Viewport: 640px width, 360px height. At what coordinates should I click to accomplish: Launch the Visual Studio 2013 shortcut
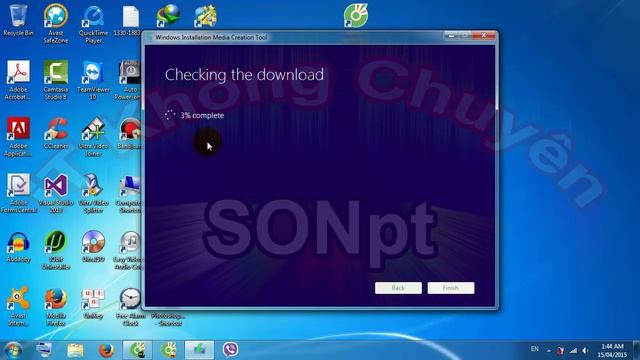pyautogui.click(x=56, y=193)
